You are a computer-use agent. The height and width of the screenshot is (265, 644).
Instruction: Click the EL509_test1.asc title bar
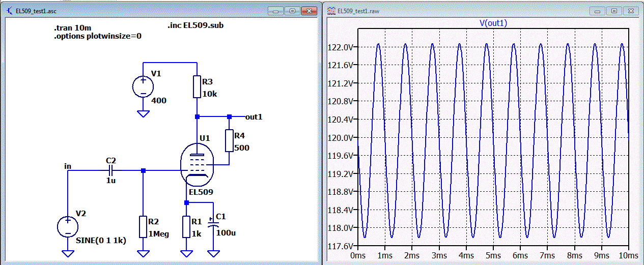[x=161, y=10]
